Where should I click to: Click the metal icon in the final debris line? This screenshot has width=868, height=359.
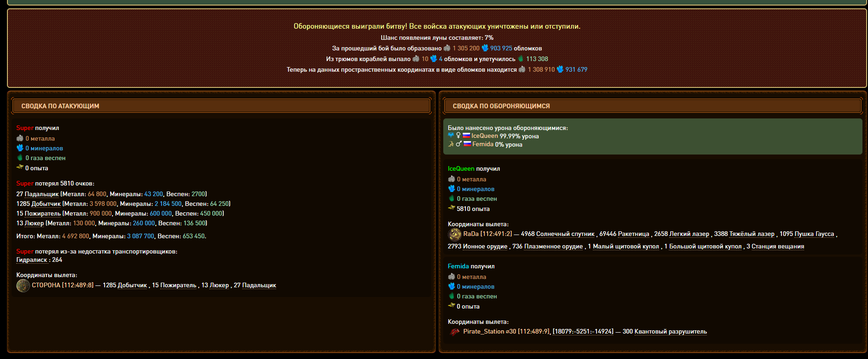coord(522,69)
